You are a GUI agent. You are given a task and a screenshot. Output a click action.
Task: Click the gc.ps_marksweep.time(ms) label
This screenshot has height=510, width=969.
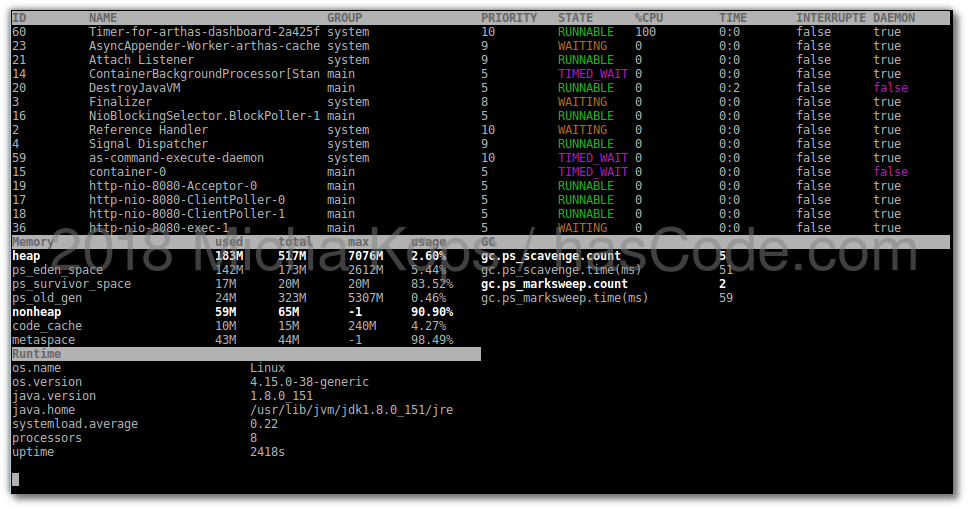[565, 298]
